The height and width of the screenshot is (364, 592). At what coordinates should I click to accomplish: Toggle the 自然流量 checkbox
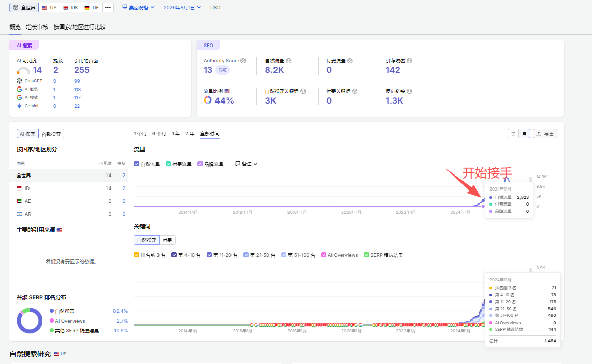(137, 164)
